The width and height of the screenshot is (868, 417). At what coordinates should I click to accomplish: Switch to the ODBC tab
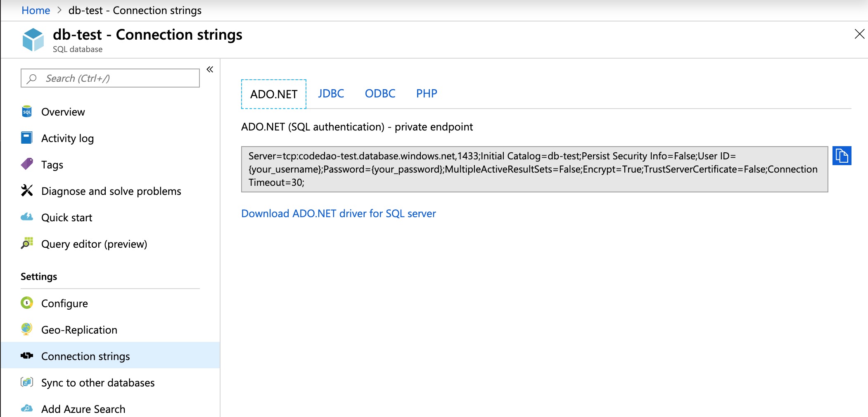380,94
